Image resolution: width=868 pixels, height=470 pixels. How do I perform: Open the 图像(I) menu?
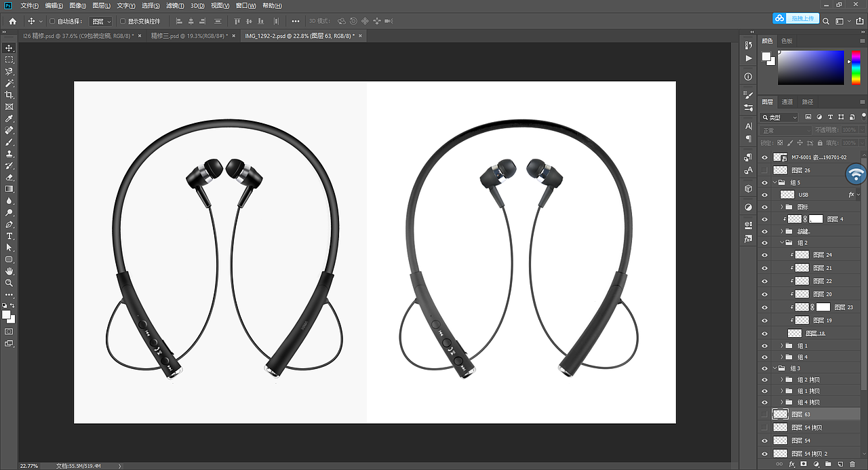(x=77, y=5)
